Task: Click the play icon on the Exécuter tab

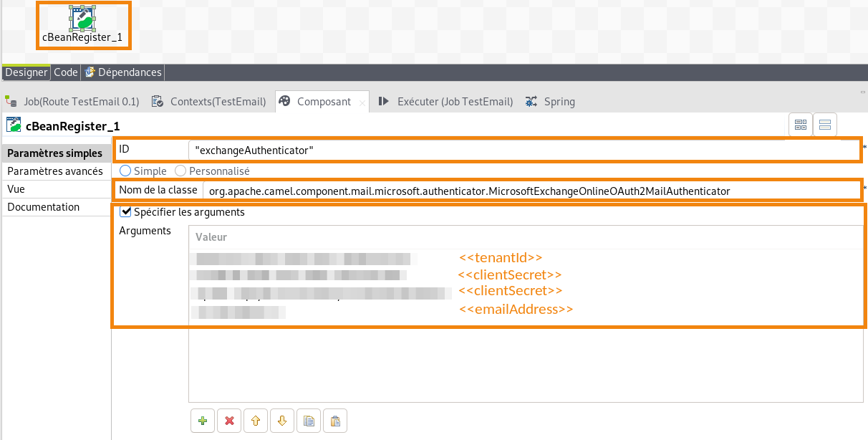Action: [384, 101]
